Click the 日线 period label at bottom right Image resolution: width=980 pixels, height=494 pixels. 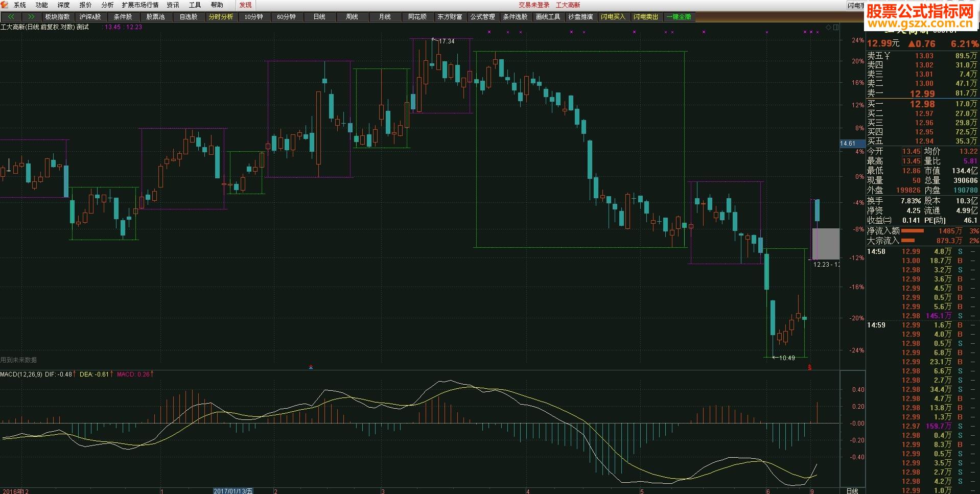[x=852, y=491]
